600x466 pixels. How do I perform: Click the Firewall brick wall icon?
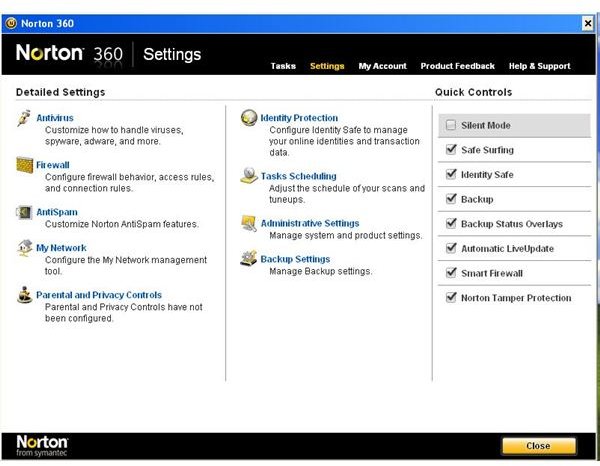click(x=24, y=165)
